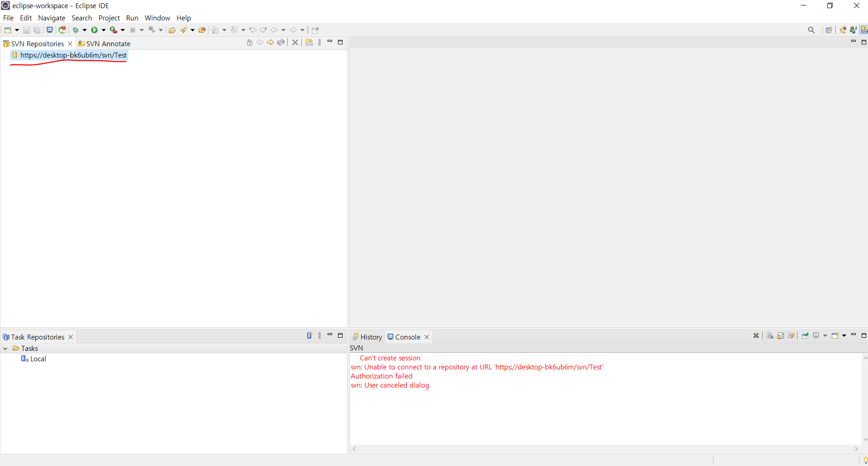Toggle Word Wrap in the Console toolbar
The height and width of the screenshot is (466, 868).
tap(791, 335)
